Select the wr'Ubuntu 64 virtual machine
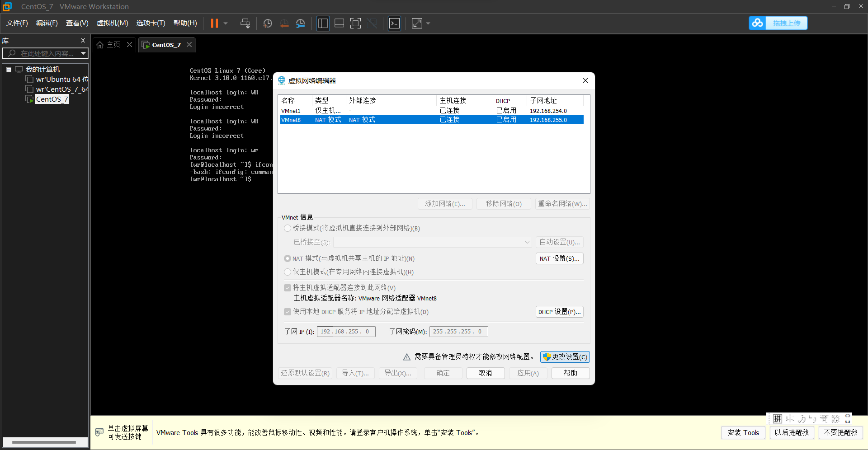 click(x=57, y=80)
